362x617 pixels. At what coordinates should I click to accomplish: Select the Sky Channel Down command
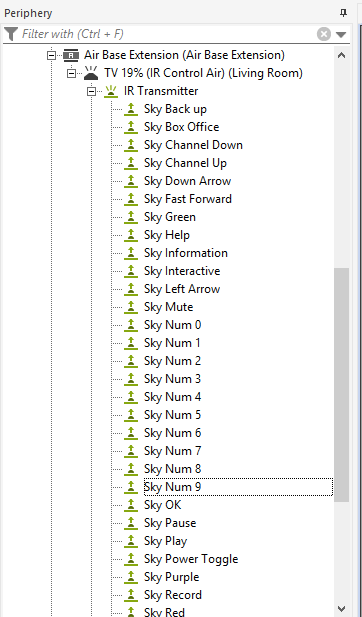[193, 145]
